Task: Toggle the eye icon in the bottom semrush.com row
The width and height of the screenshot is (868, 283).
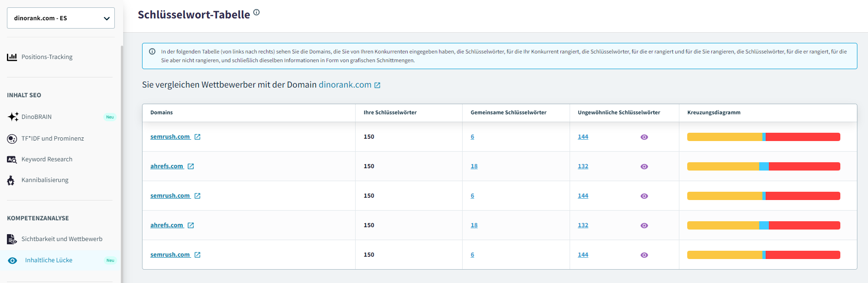Action: [644, 255]
